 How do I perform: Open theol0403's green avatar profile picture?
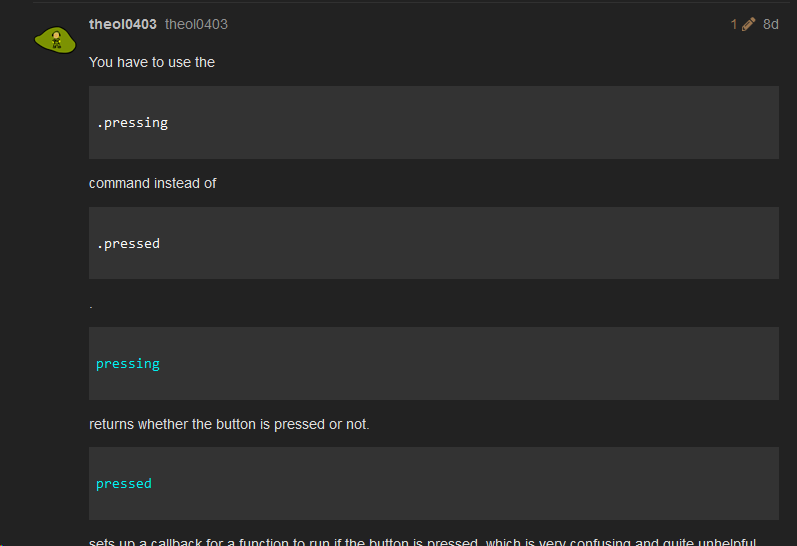[x=55, y=40]
